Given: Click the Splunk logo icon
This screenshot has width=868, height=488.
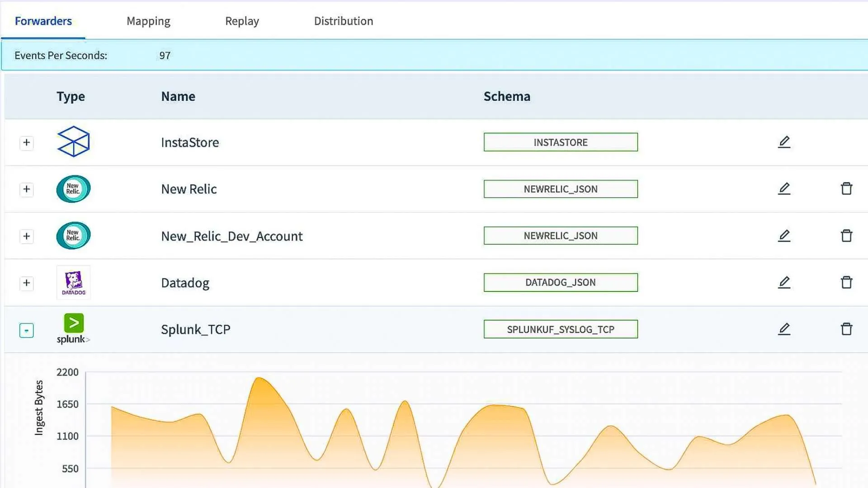Looking at the screenshot, I should pos(73,329).
